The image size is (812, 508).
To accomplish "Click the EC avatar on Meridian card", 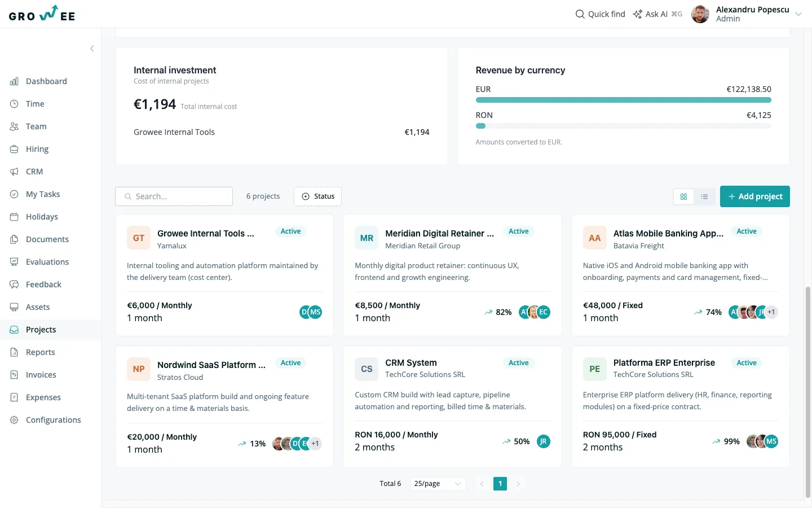I will pos(544,312).
